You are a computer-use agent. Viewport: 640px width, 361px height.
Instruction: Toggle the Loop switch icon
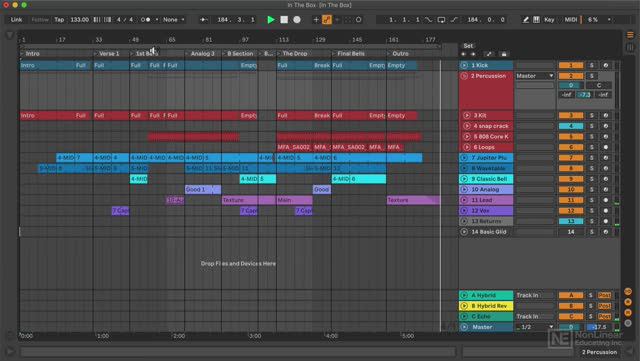coord(441,20)
